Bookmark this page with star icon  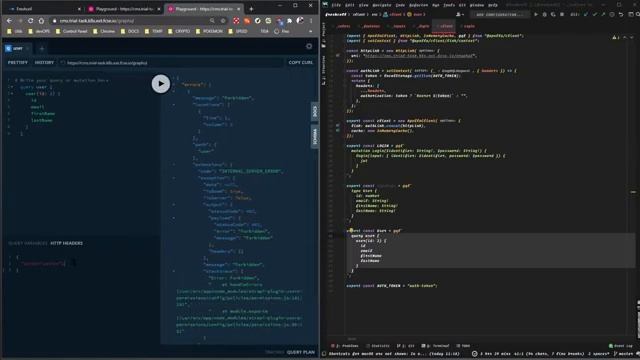click(x=223, y=21)
